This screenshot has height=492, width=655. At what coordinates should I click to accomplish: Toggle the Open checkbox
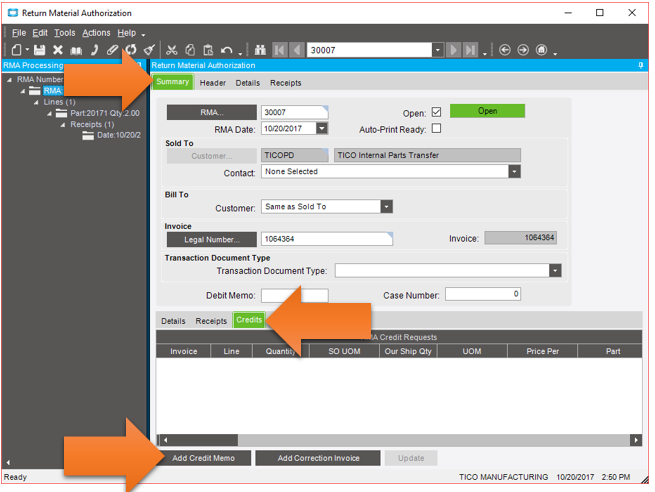tap(436, 112)
